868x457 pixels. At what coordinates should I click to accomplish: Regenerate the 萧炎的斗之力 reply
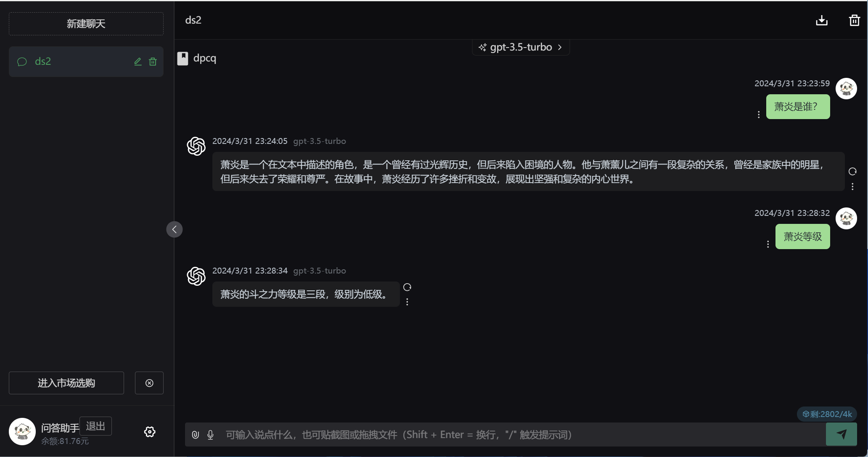(407, 287)
